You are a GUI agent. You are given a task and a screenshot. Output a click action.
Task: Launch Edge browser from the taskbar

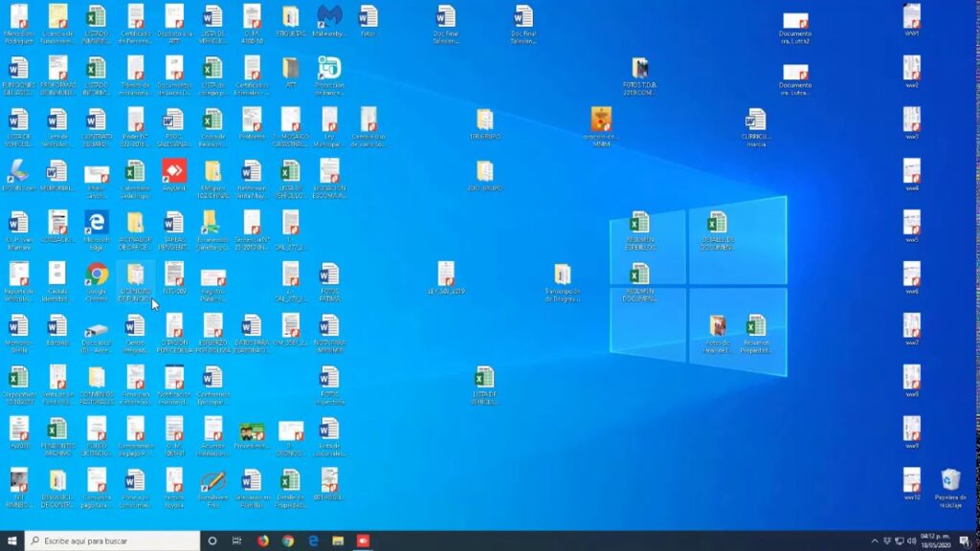coord(315,540)
